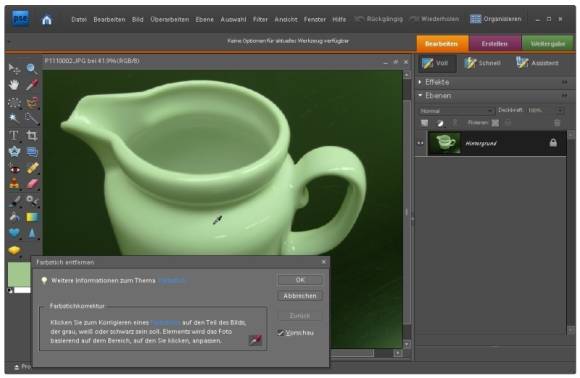Click the pse application logo
The width and height of the screenshot is (580, 378).
point(21,18)
